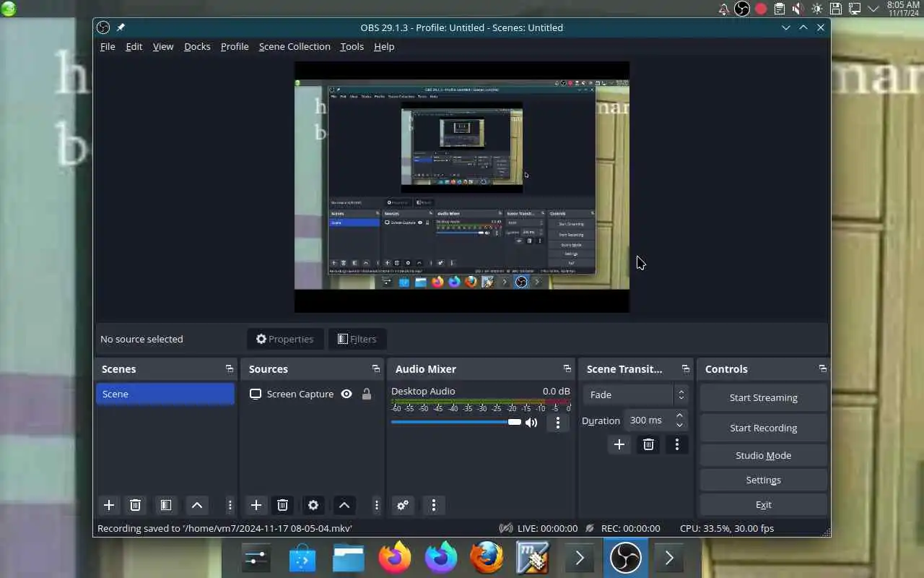Toggle visibility of Screen Capture source

[346, 394]
